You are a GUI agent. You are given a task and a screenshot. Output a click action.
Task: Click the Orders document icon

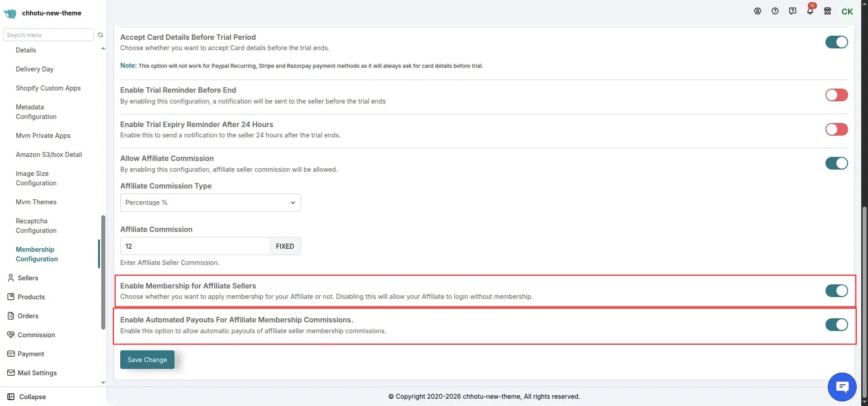pyautogui.click(x=11, y=316)
